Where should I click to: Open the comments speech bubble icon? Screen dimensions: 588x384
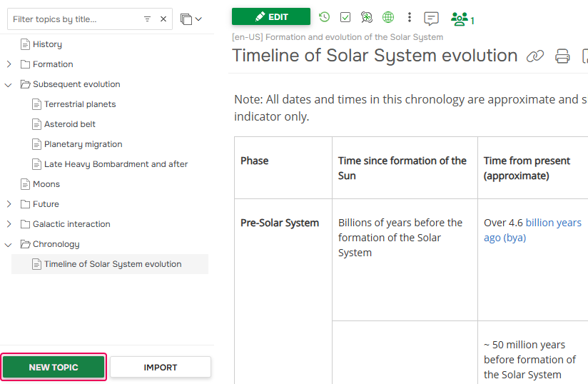coord(431,18)
